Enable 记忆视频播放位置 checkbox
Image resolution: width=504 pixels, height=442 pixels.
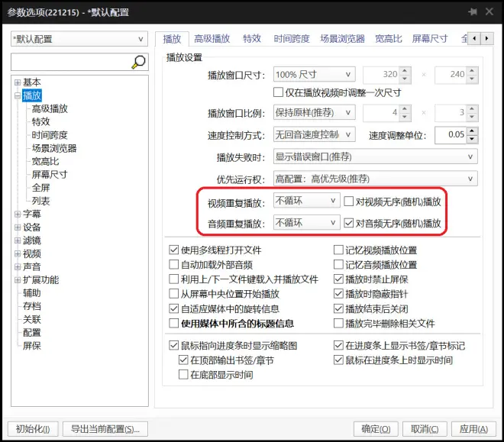(x=338, y=250)
